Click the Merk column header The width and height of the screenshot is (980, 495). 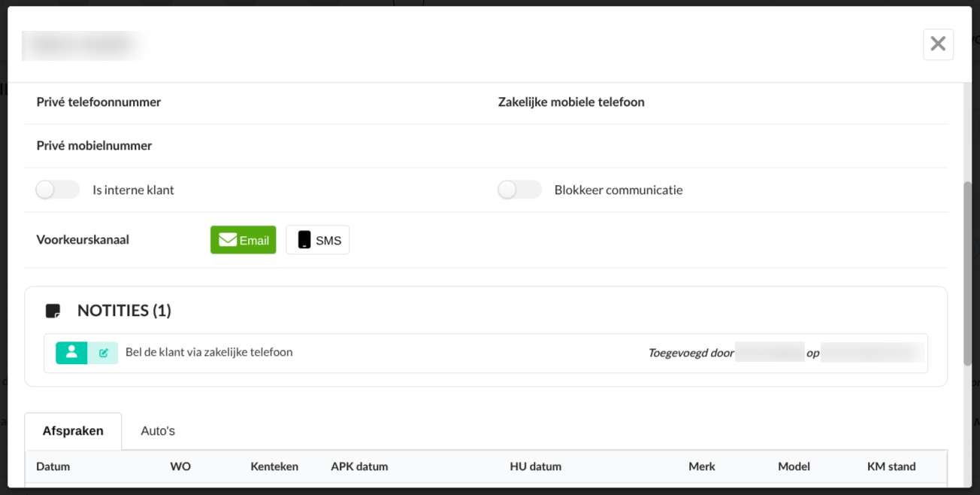coord(701,466)
